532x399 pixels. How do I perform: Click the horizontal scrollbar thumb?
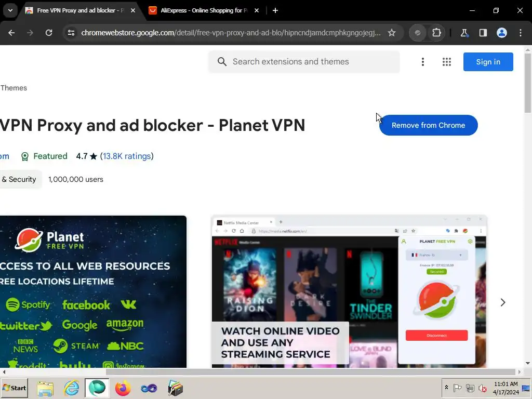[310, 372]
